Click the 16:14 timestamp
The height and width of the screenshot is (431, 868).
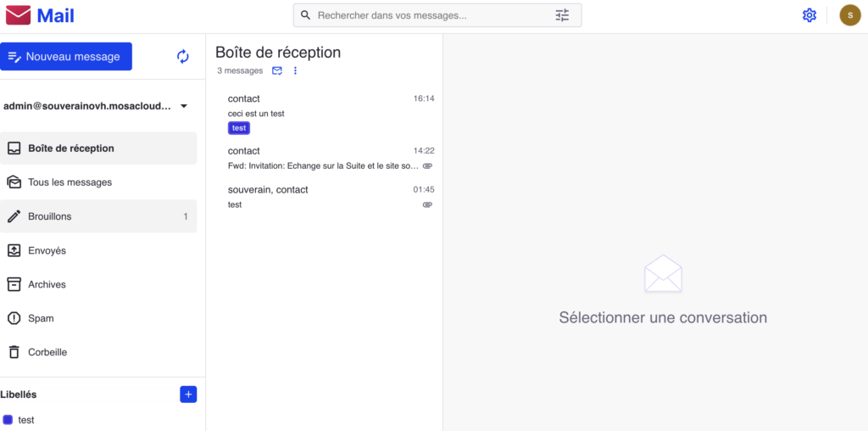[424, 98]
